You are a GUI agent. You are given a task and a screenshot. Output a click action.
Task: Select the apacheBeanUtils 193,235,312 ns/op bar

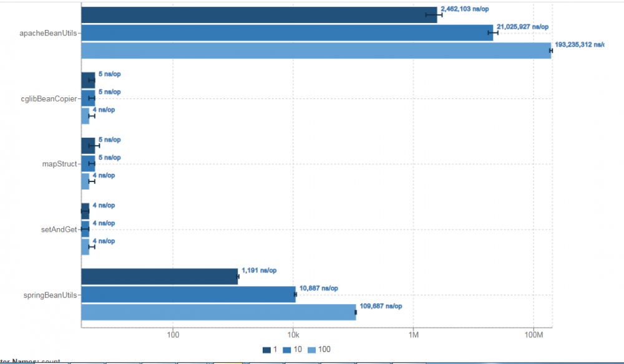[316, 50]
